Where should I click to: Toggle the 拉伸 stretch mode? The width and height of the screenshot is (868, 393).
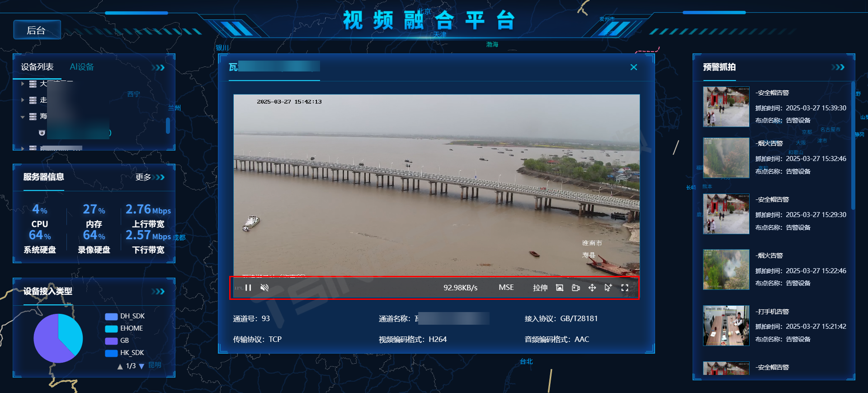click(540, 288)
